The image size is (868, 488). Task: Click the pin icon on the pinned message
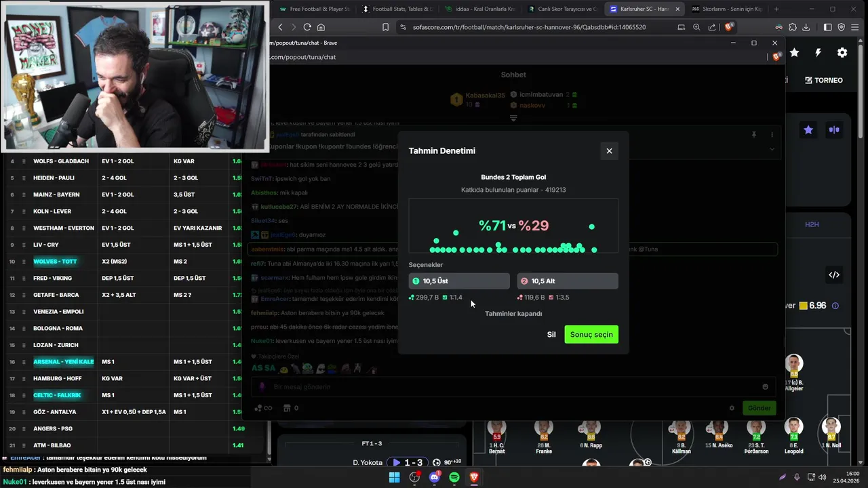pos(753,135)
